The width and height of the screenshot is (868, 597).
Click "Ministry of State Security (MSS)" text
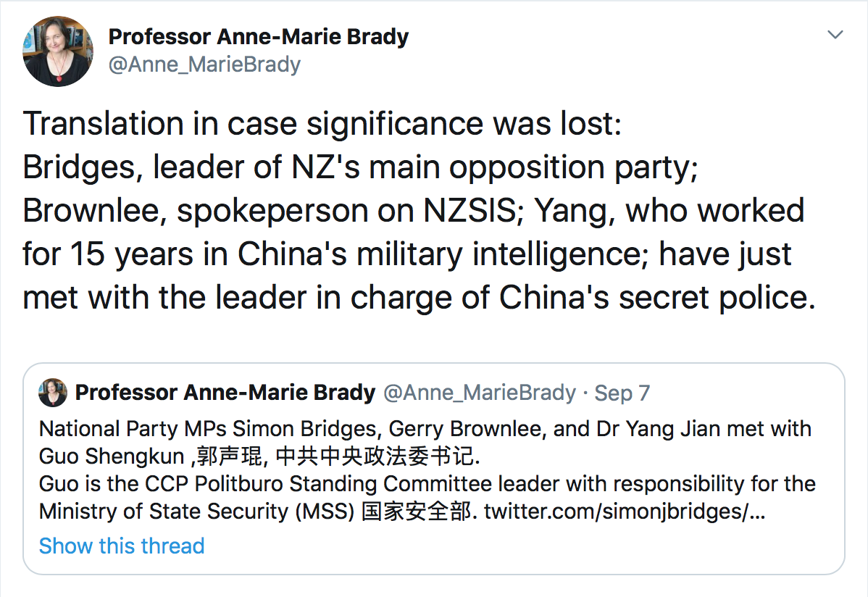pyautogui.click(x=196, y=511)
